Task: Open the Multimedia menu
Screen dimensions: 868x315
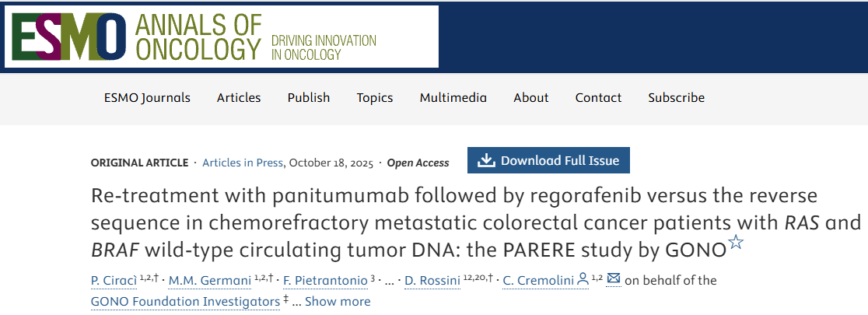Action: [x=453, y=98]
